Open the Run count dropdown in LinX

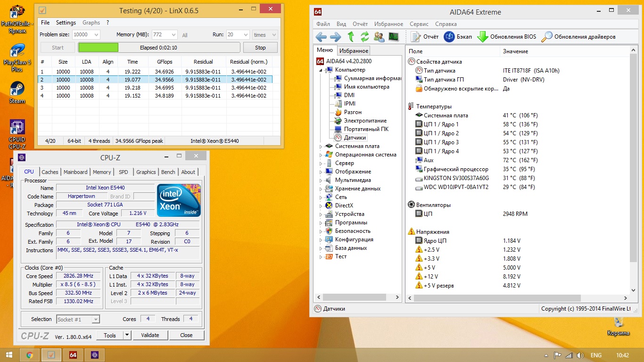click(x=245, y=34)
